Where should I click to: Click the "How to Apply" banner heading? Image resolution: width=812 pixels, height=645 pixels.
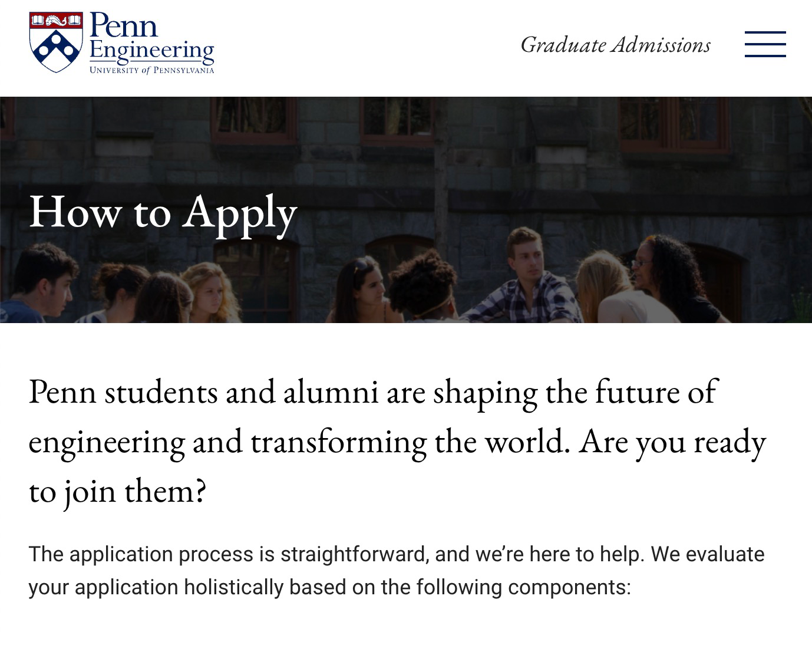(163, 212)
